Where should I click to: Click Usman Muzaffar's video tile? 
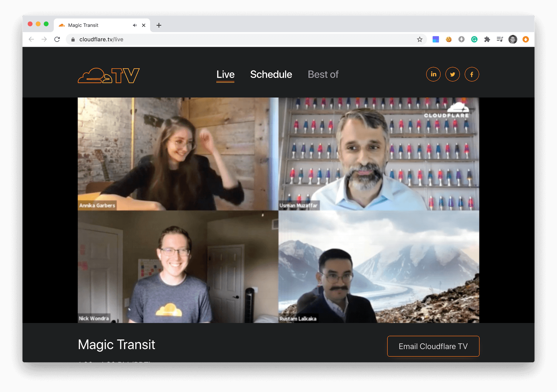(x=379, y=154)
